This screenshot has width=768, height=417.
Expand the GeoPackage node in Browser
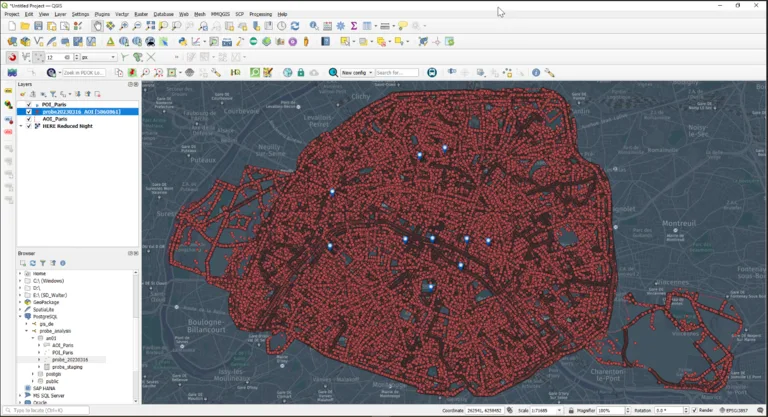[21, 302]
